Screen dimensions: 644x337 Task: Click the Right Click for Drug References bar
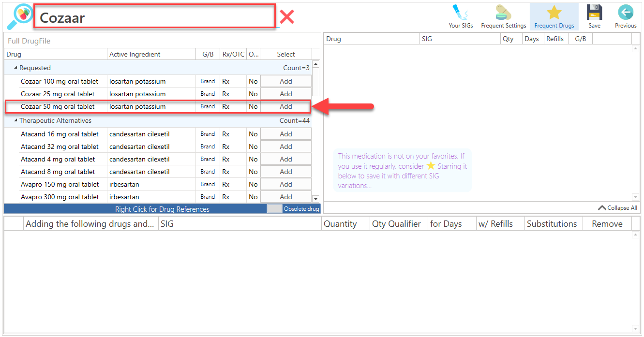click(x=162, y=209)
